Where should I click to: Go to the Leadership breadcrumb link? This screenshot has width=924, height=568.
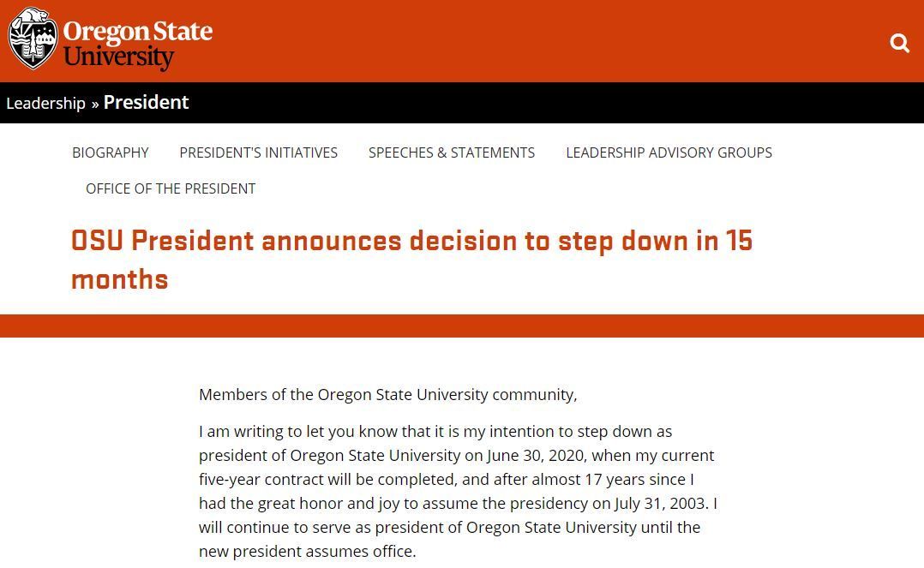tap(45, 103)
